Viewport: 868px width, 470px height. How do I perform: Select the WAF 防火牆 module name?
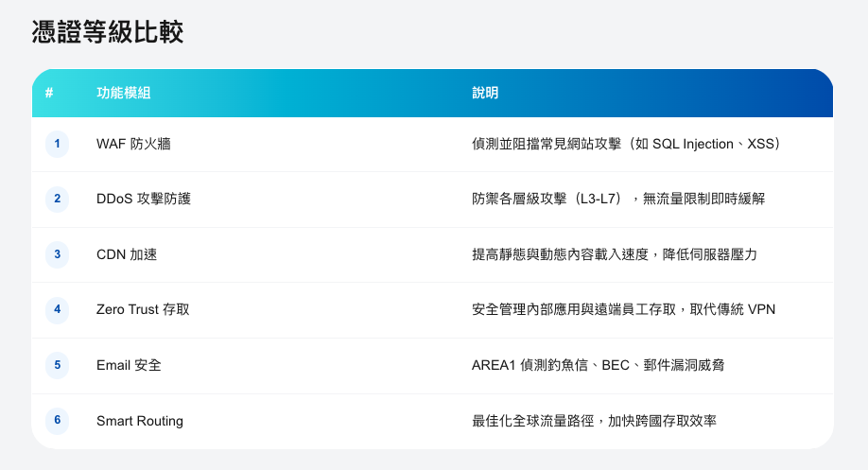[133, 144]
